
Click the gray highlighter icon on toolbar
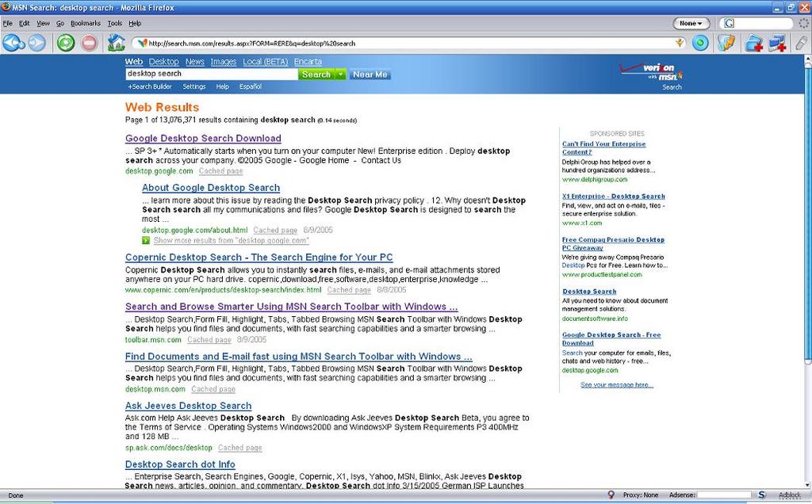click(x=801, y=43)
